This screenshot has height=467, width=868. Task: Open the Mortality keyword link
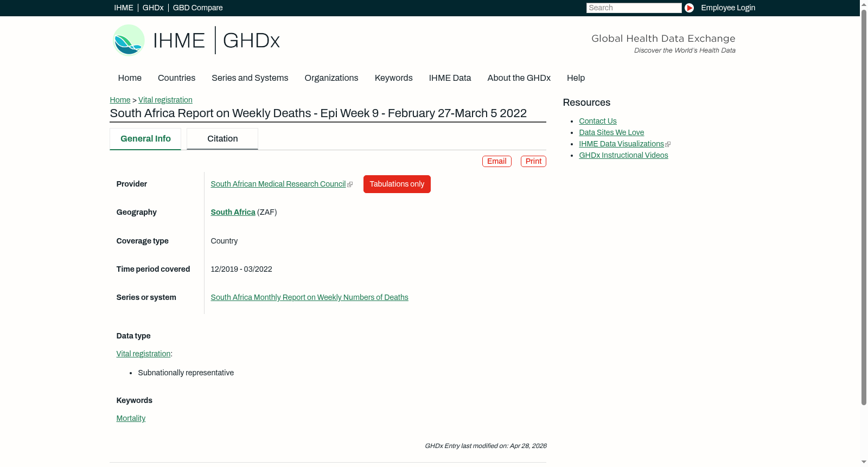coord(131,418)
